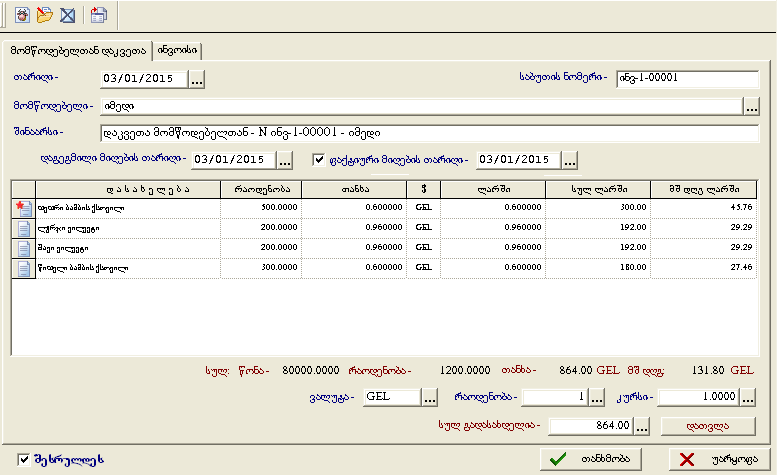The height and width of the screenshot is (475, 777).
Task: Open the date picker beside თარიღი field
Action: click(197, 79)
